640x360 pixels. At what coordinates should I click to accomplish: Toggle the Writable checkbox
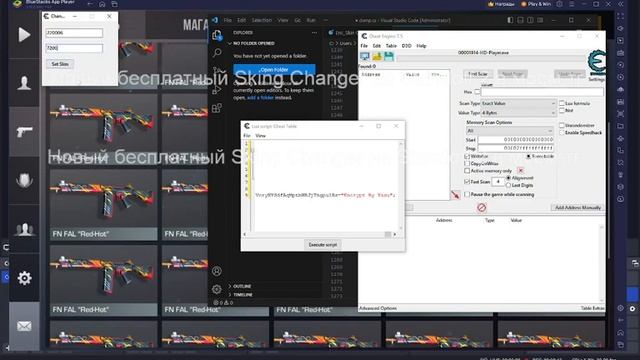(x=467, y=156)
